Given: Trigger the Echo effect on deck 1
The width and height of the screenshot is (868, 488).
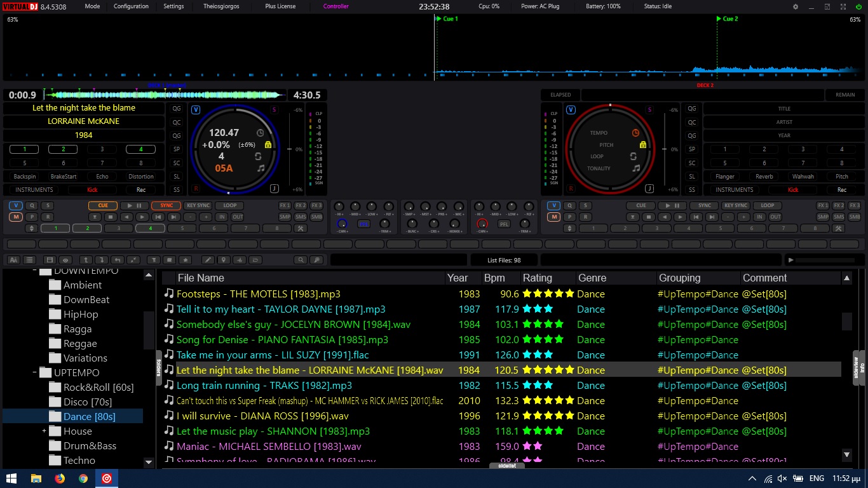Looking at the screenshot, I should point(102,177).
